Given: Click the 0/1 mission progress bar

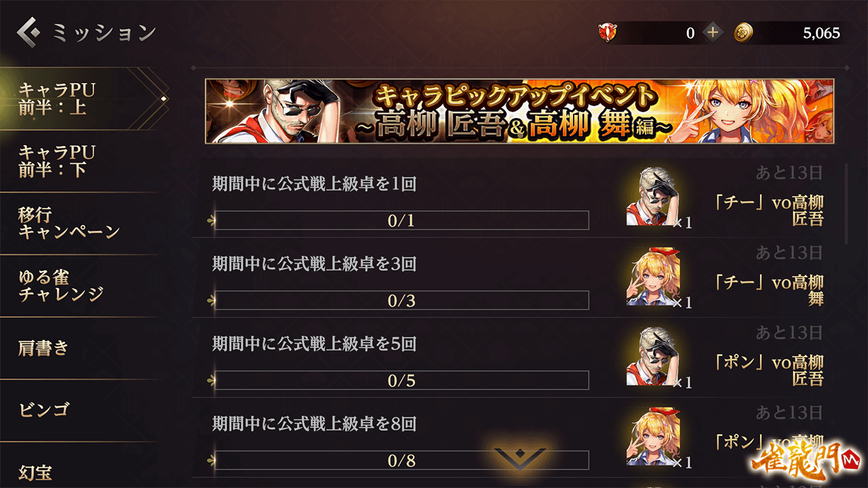Looking at the screenshot, I should (x=401, y=220).
